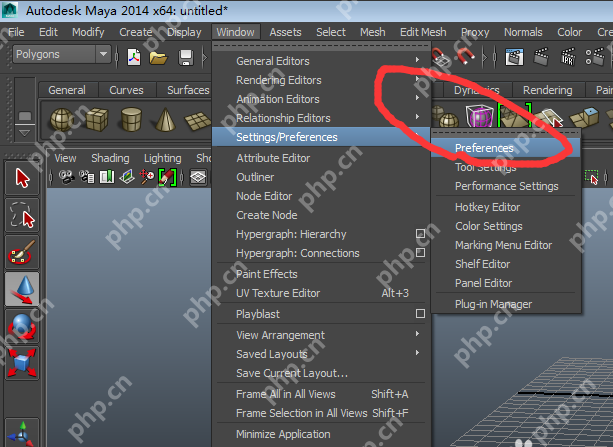This screenshot has height=447, width=613.
Task: Click the polygon cube shelf icon
Action: 97,120
